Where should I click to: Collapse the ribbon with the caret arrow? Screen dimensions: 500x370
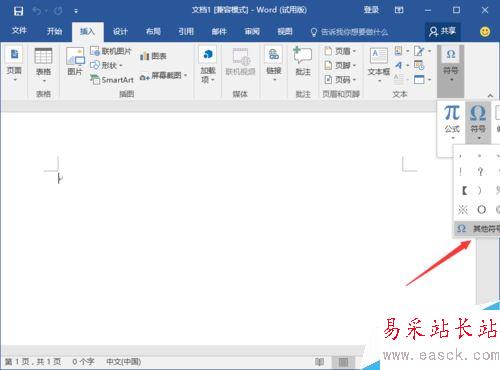click(490, 96)
